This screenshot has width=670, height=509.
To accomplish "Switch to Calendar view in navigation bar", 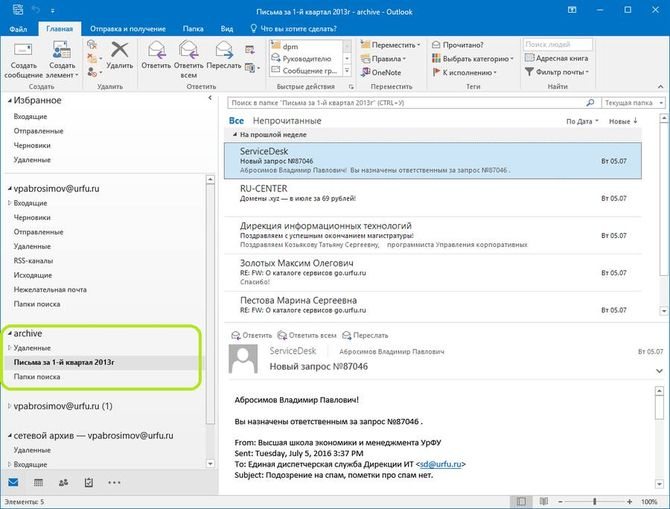I will click(38, 483).
